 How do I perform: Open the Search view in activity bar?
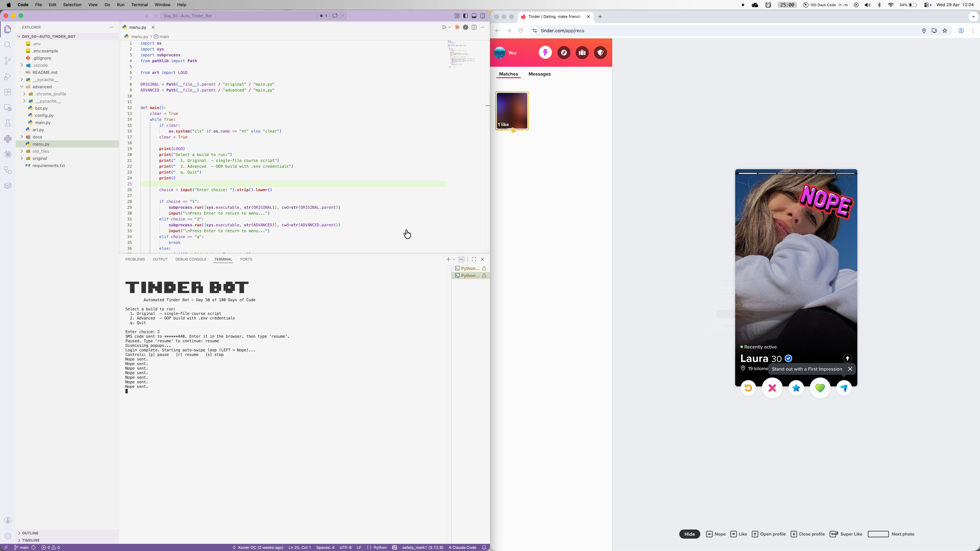click(x=8, y=45)
